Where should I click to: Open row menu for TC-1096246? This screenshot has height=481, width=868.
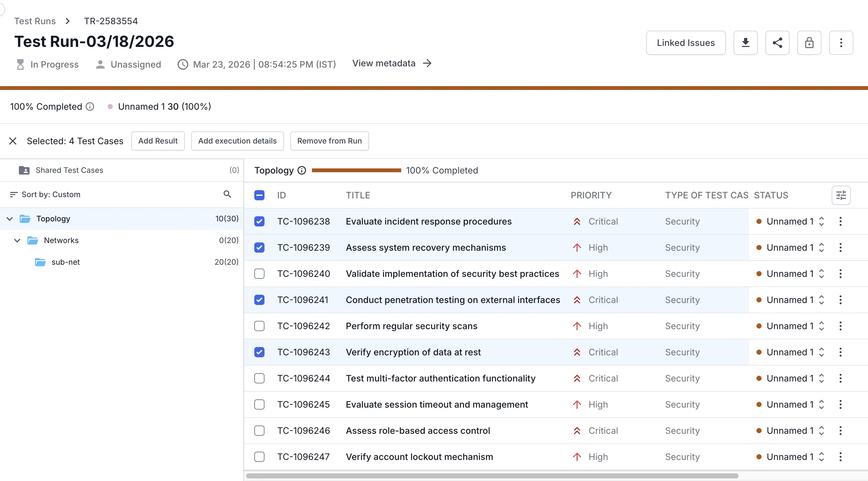point(840,431)
